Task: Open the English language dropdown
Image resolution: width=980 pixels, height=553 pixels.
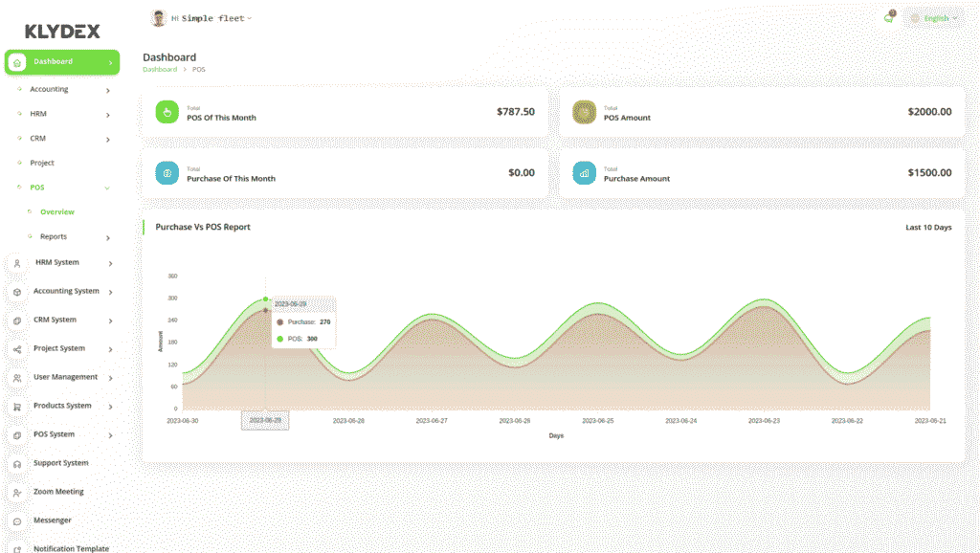Action: tap(933, 18)
